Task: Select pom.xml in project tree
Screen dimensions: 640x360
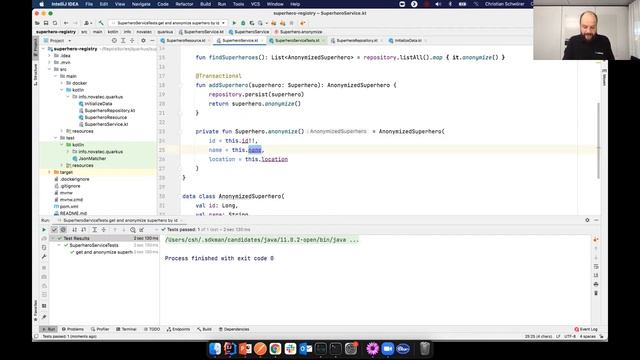Action: [x=69, y=207]
